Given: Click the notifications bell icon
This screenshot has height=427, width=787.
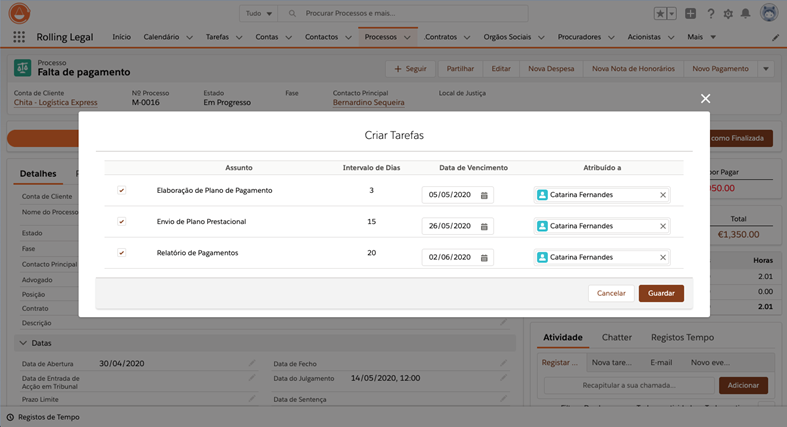Looking at the screenshot, I should tap(745, 14).
